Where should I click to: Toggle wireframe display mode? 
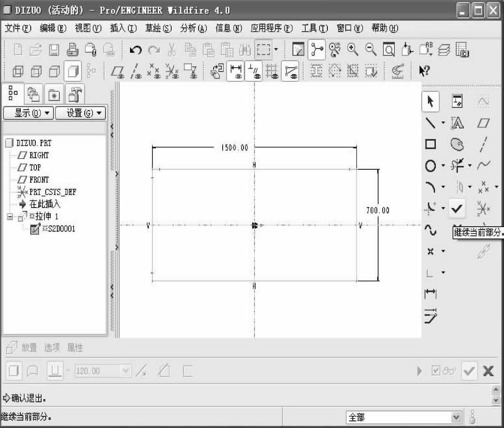(17, 71)
